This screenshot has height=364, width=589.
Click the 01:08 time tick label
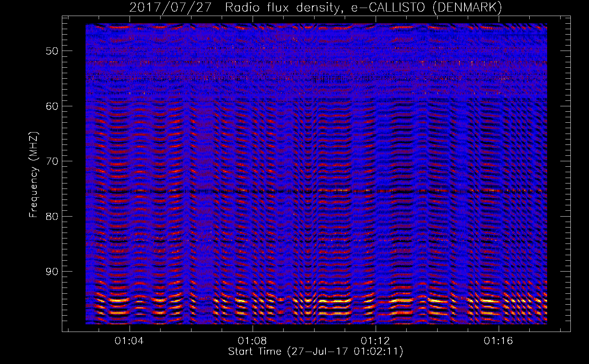252,341
